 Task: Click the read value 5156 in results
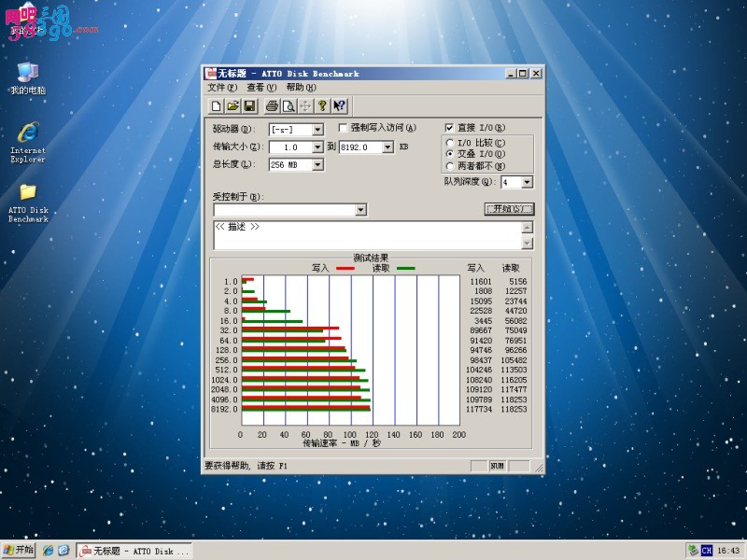click(518, 282)
